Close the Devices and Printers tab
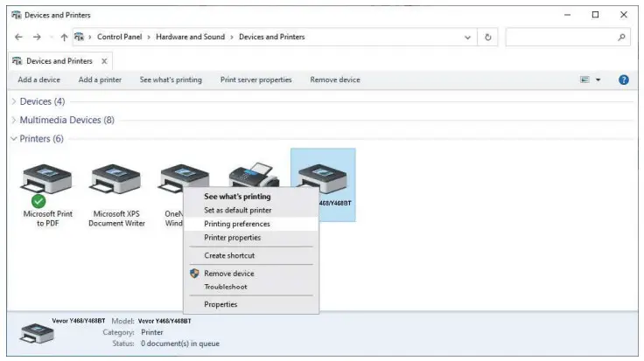 [104, 61]
